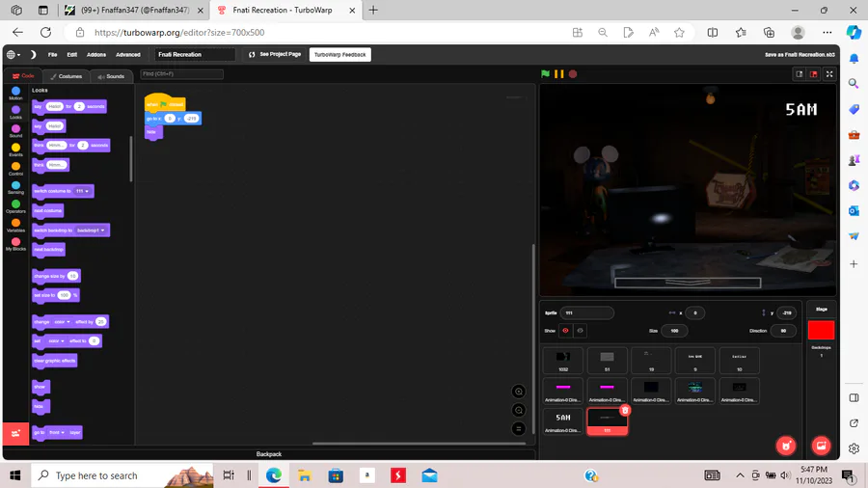Stop the project with red stop icon

(573, 73)
